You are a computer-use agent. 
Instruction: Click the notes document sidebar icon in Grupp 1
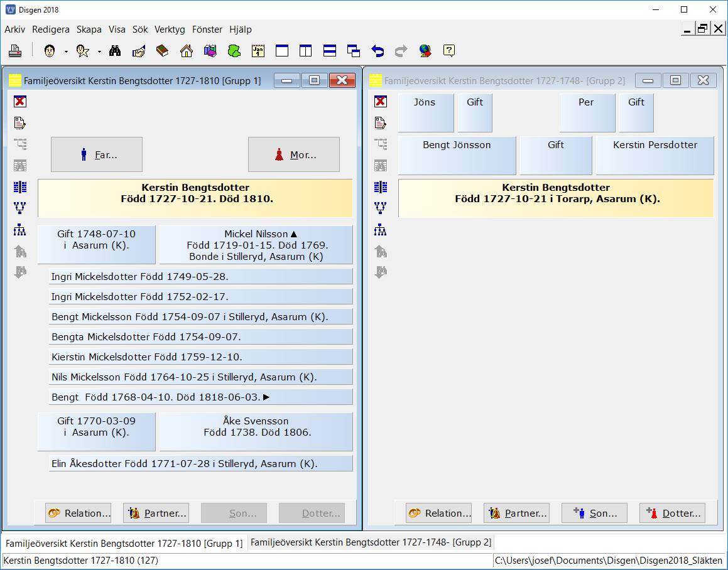click(x=20, y=123)
